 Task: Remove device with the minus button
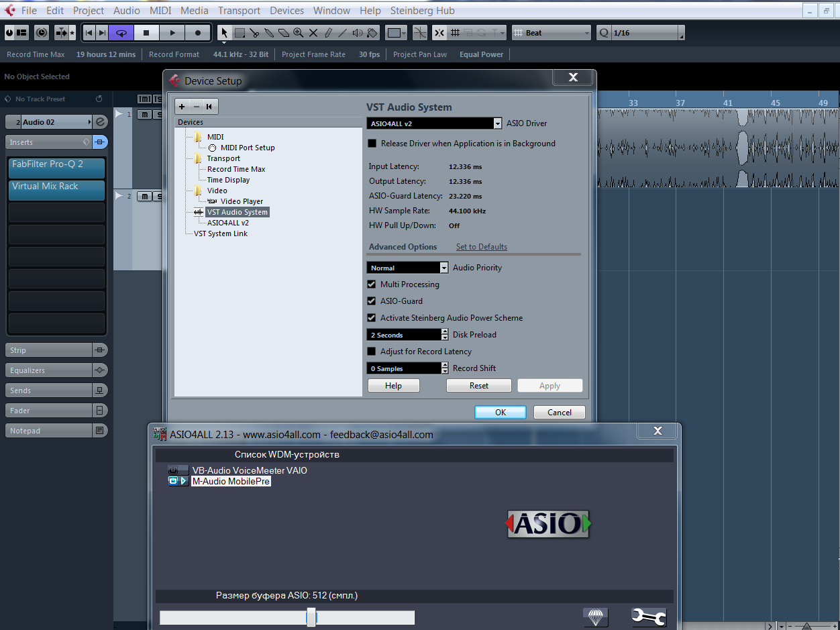point(196,107)
